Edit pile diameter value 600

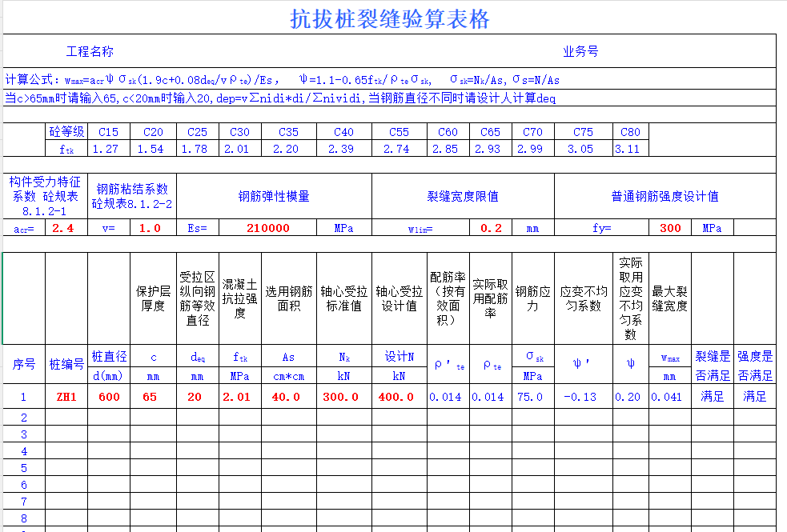108,397
